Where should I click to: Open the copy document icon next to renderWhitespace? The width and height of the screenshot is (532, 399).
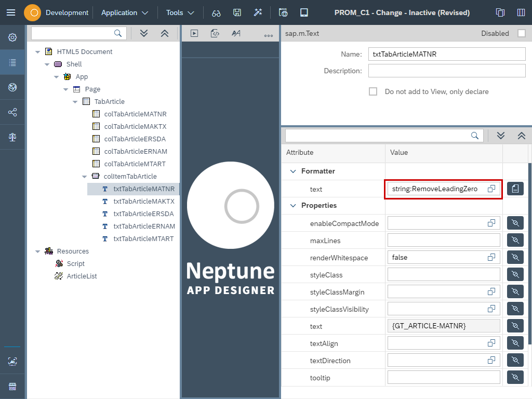[x=491, y=257]
